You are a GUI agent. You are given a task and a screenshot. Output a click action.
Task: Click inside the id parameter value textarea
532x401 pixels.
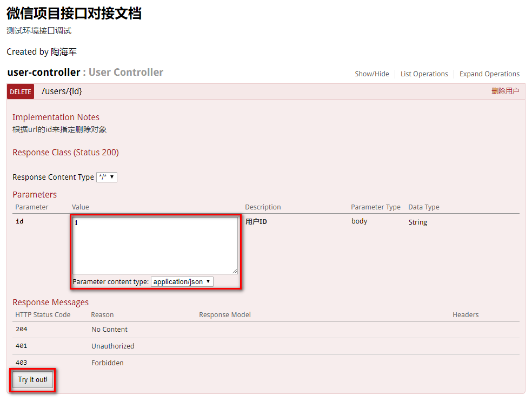(x=155, y=244)
